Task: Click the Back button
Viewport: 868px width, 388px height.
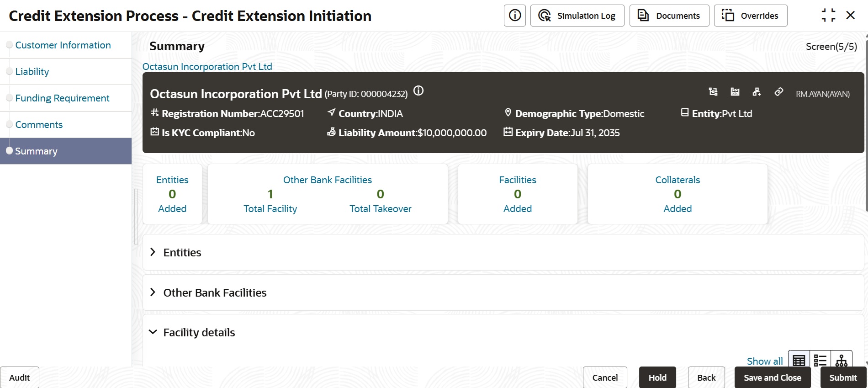Action: tap(706, 377)
